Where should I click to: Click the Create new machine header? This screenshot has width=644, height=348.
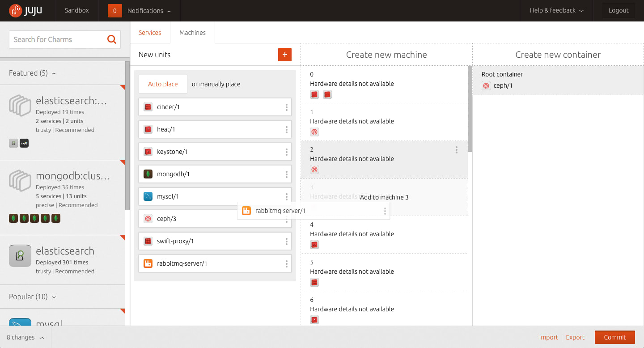(x=386, y=55)
